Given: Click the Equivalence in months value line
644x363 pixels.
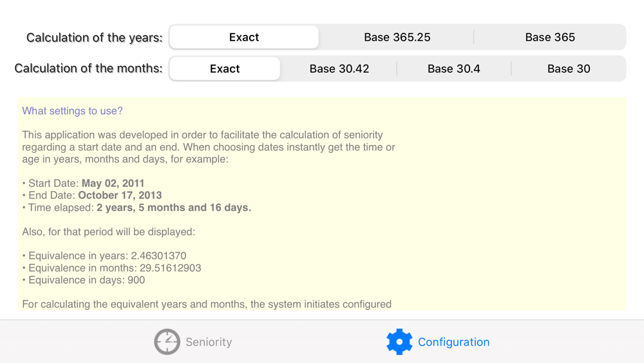Looking at the screenshot, I should tap(111, 268).
